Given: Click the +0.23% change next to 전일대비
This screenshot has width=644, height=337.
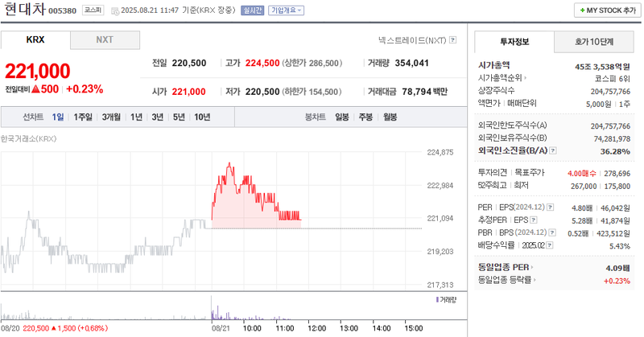Looking at the screenshot, I should (x=85, y=89).
